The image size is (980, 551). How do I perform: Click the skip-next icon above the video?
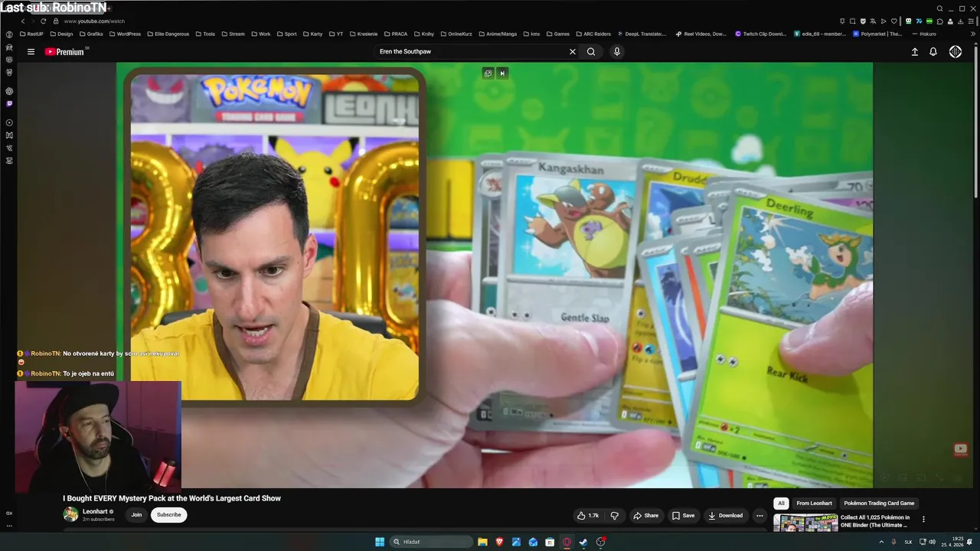point(502,73)
